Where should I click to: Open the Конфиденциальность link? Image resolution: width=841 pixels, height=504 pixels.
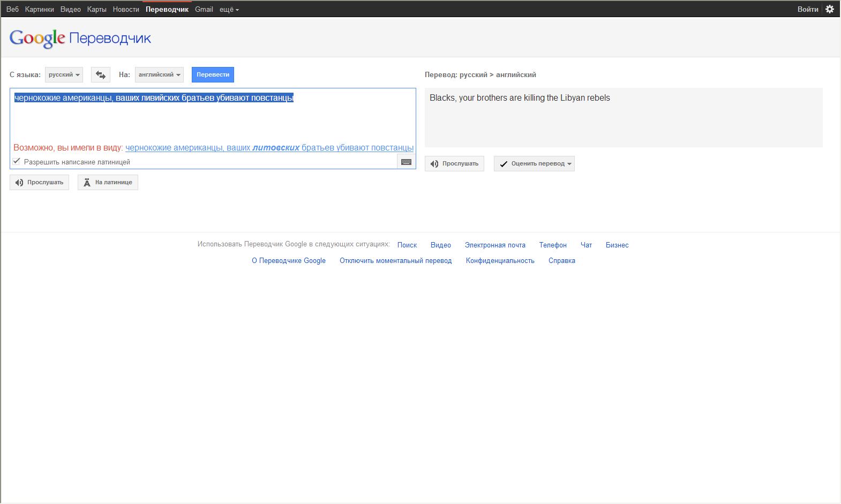[500, 261]
